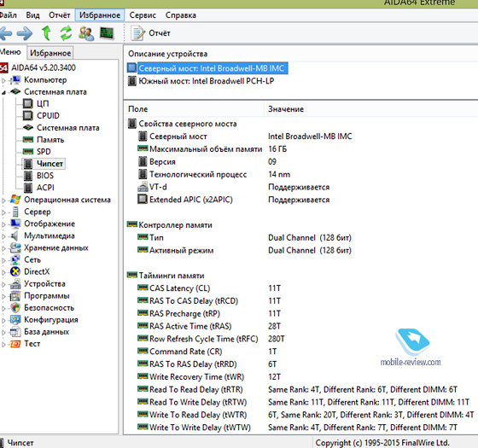This screenshot has height=448, width=478.
Task: Refresh the page with green arrows icon
Action: 67,33
